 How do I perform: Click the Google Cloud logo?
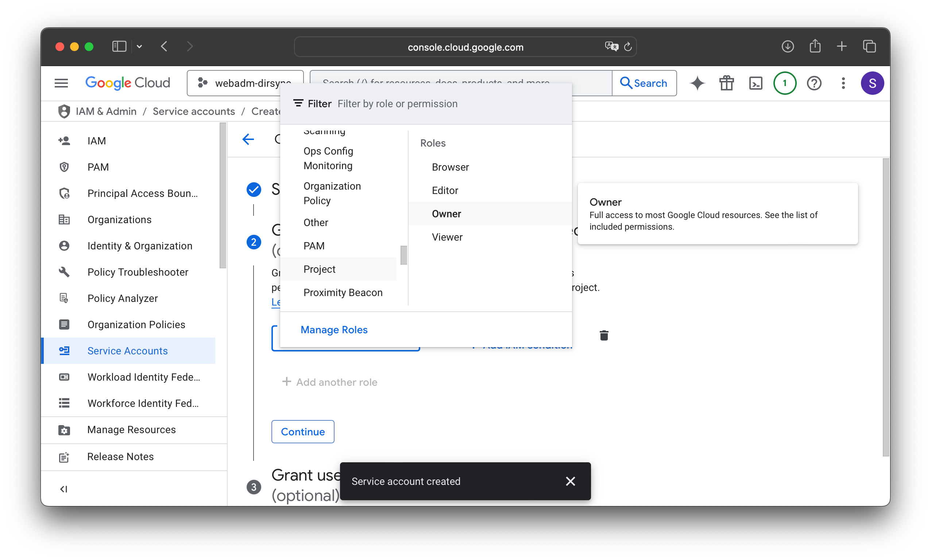click(128, 83)
